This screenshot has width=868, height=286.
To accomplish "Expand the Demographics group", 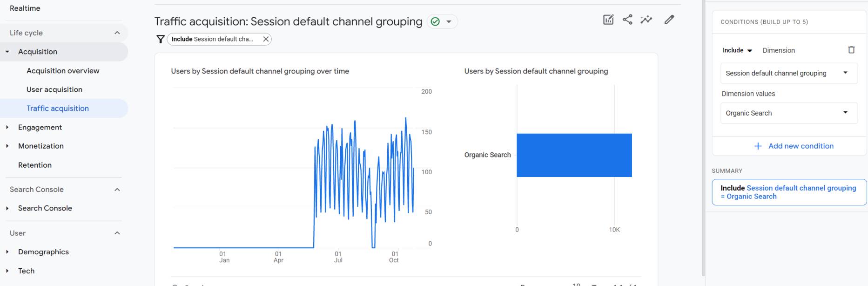I will (x=7, y=252).
